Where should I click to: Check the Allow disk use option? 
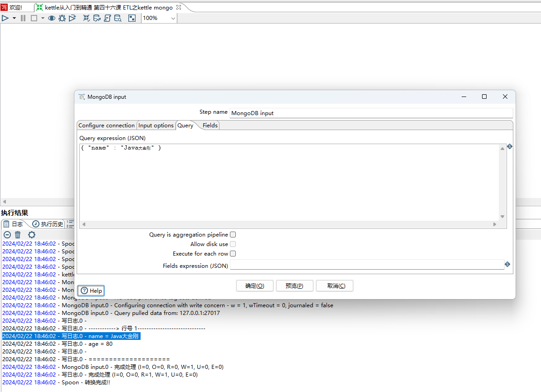[x=233, y=244]
